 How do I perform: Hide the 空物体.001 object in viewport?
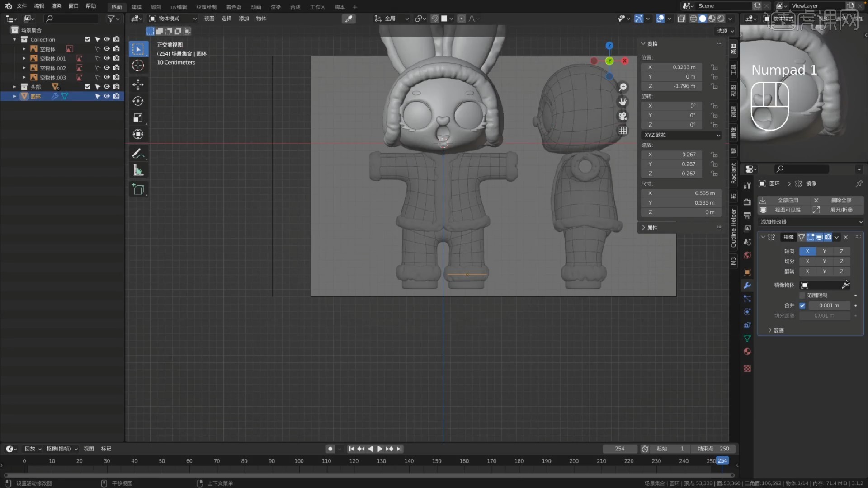tap(107, 58)
